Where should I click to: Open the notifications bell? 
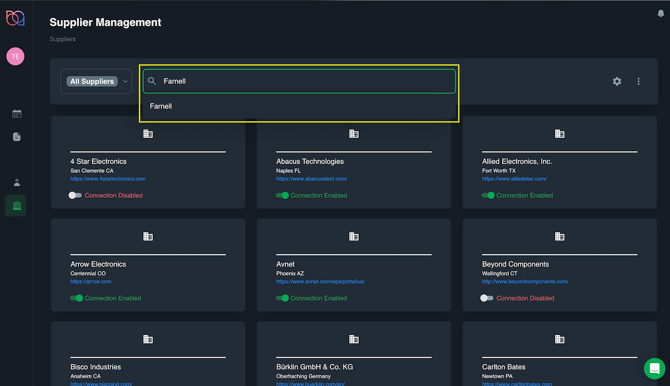click(661, 13)
